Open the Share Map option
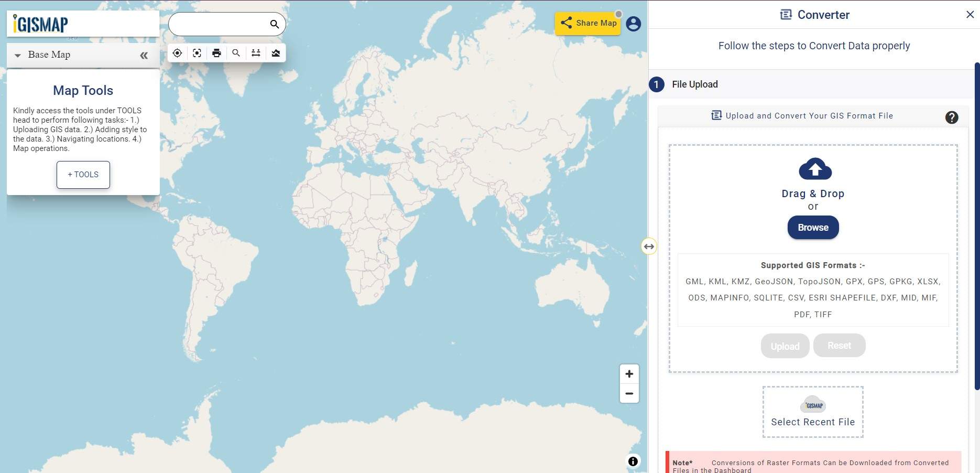 587,23
